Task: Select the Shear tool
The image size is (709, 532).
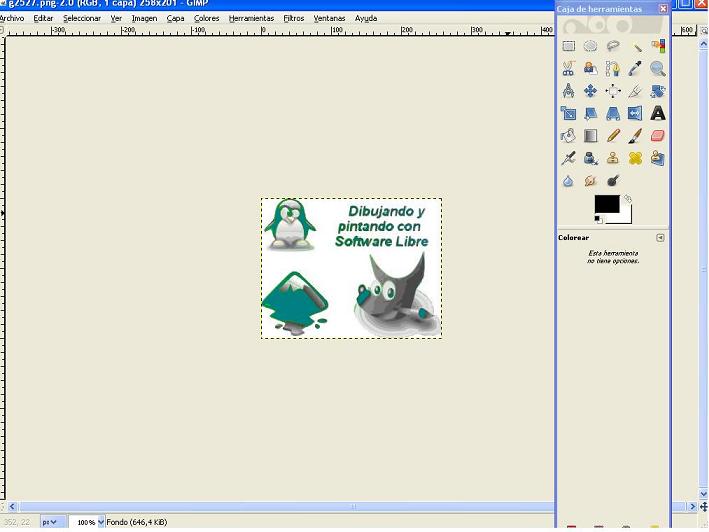Action: (591, 113)
